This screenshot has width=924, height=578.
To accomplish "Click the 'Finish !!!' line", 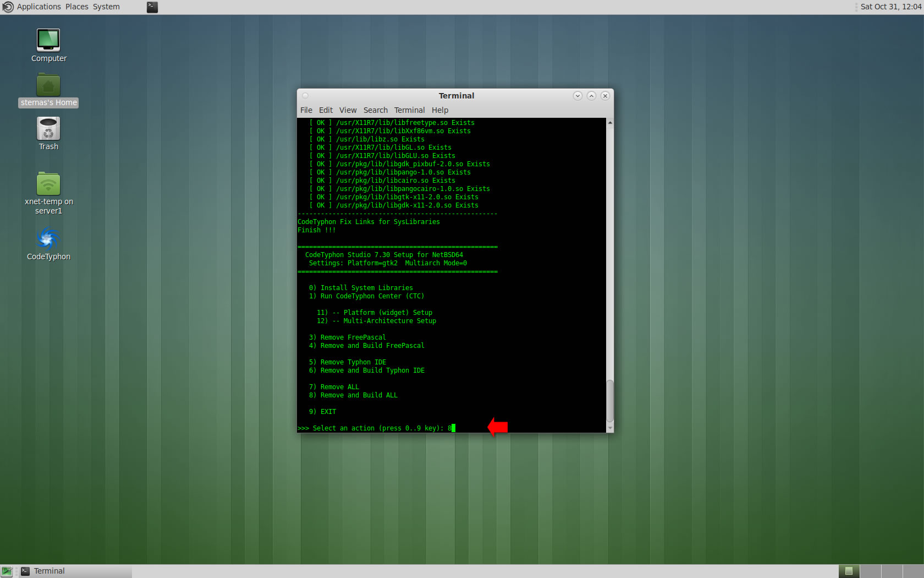I will tap(316, 230).
